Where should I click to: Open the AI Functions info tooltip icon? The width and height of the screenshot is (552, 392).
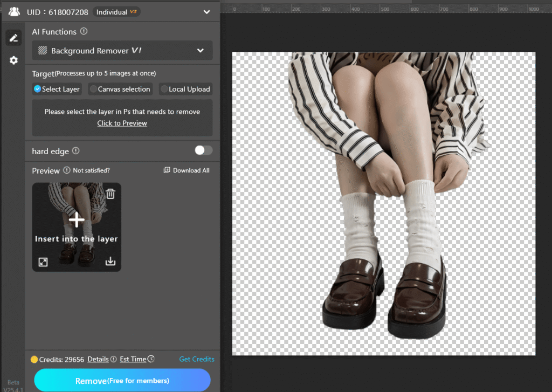coord(85,31)
